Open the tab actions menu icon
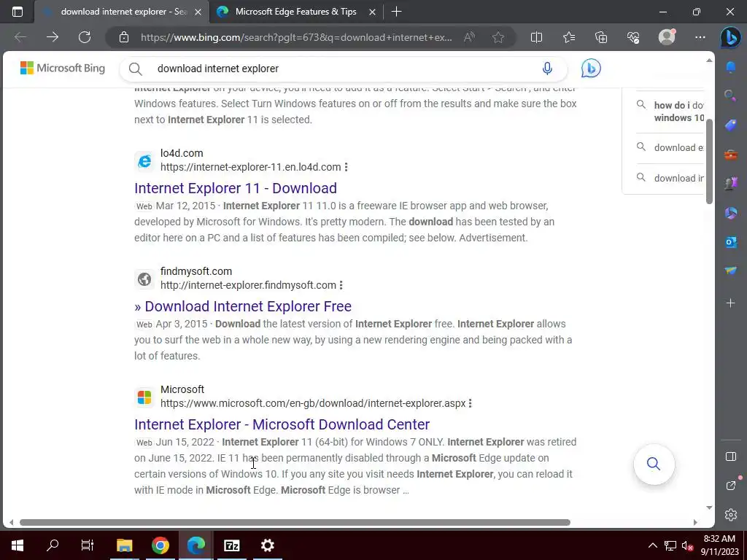747x560 pixels. tap(18, 12)
